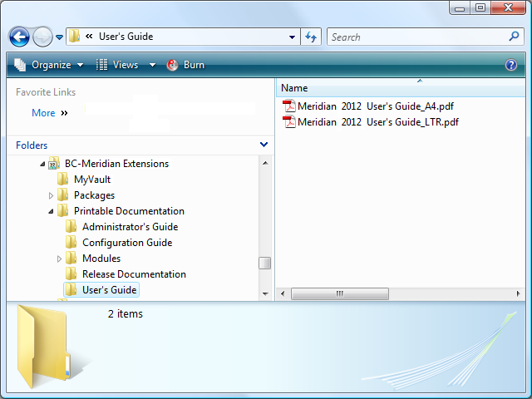Click the Packages folder icon
Screen dimensions: 532x399
pos(62,195)
